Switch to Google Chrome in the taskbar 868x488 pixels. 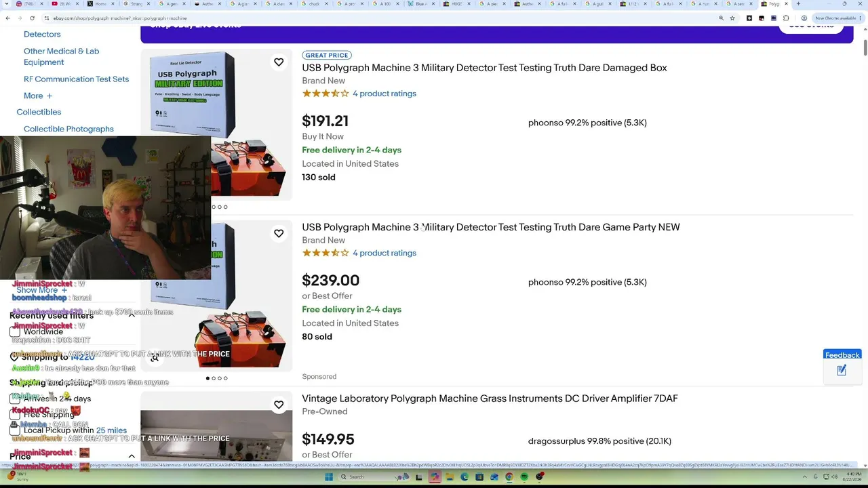click(509, 477)
